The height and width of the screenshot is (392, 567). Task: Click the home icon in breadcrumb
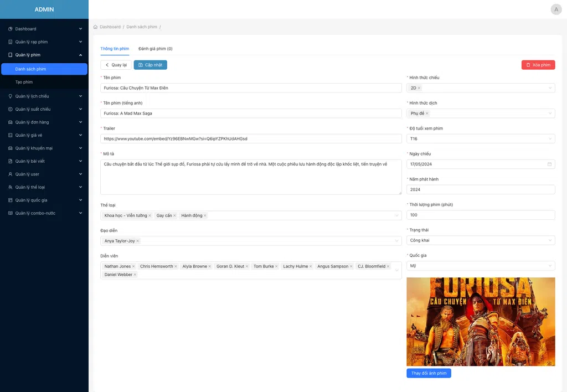tap(95, 27)
